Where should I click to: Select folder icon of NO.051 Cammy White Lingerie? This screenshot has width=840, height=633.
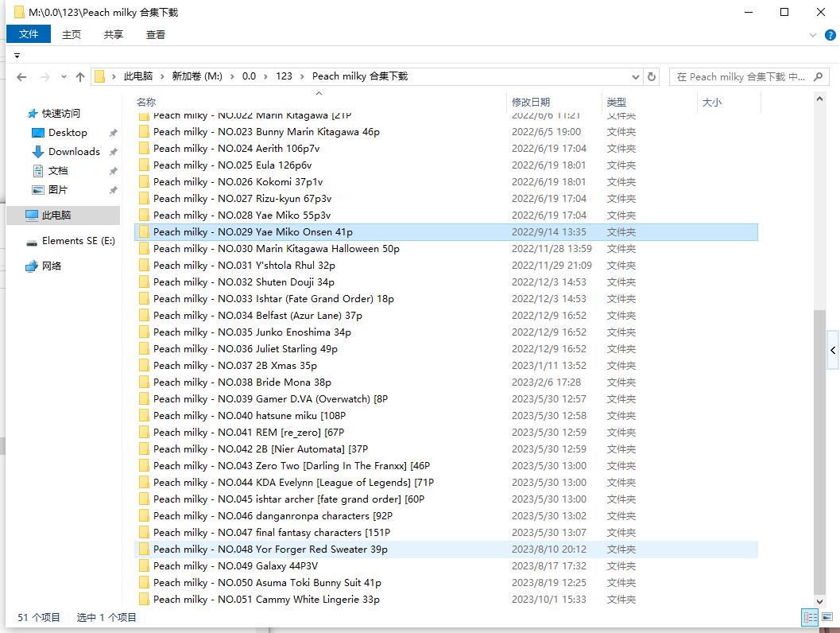click(x=144, y=600)
